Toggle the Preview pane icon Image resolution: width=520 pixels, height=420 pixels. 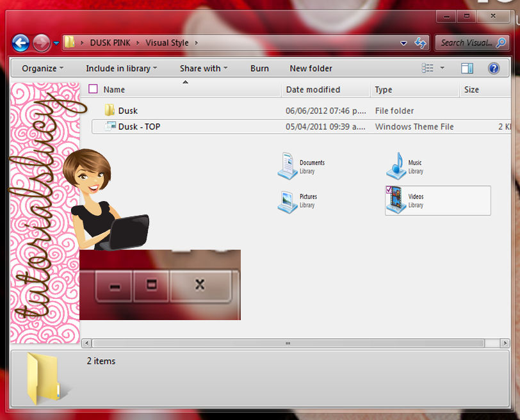467,69
